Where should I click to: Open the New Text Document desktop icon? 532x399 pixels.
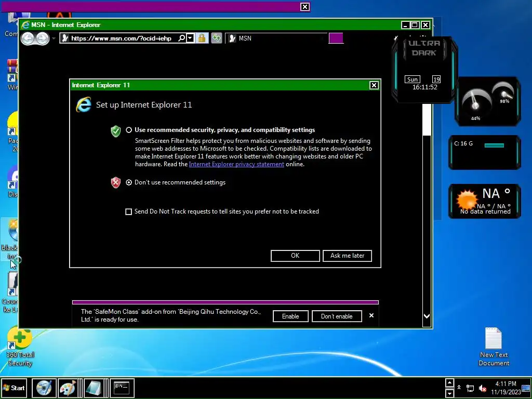tap(494, 347)
